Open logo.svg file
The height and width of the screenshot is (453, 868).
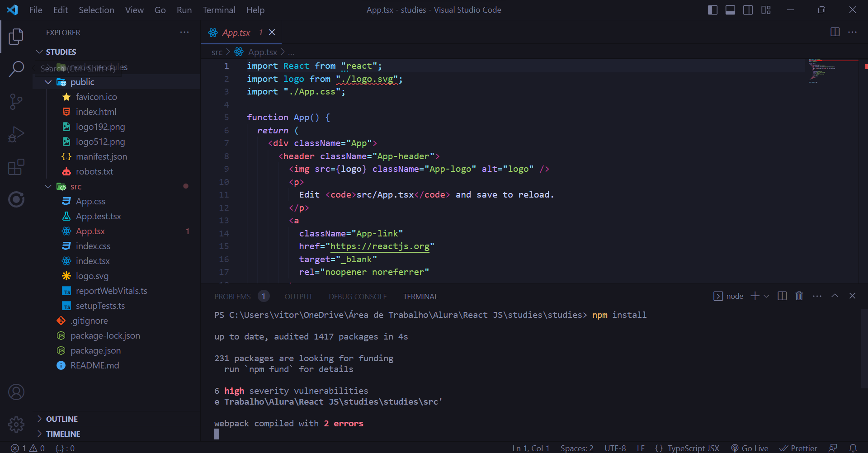coord(117,276)
